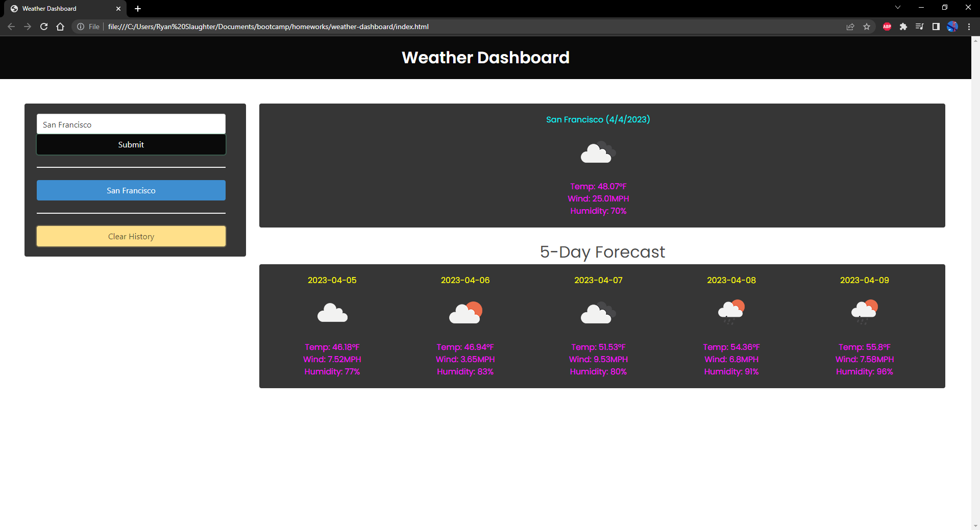Click the cloudy weather icon under 2023-04-07
Image resolution: width=980 pixels, height=530 pixels.
(x=598, y=313)
